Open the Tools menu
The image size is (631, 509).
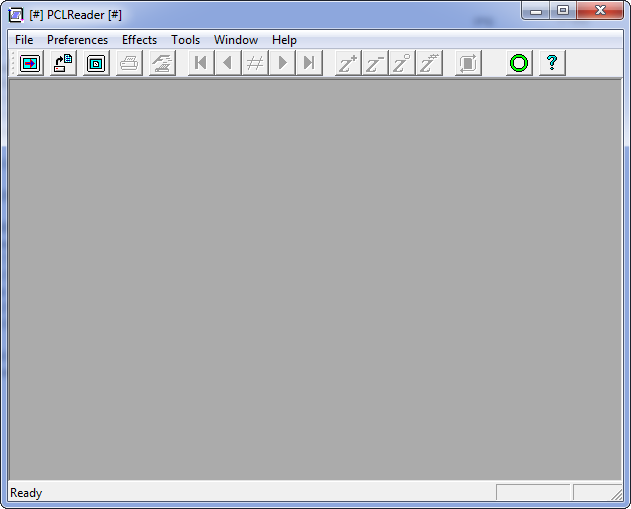tap(186, 40)
